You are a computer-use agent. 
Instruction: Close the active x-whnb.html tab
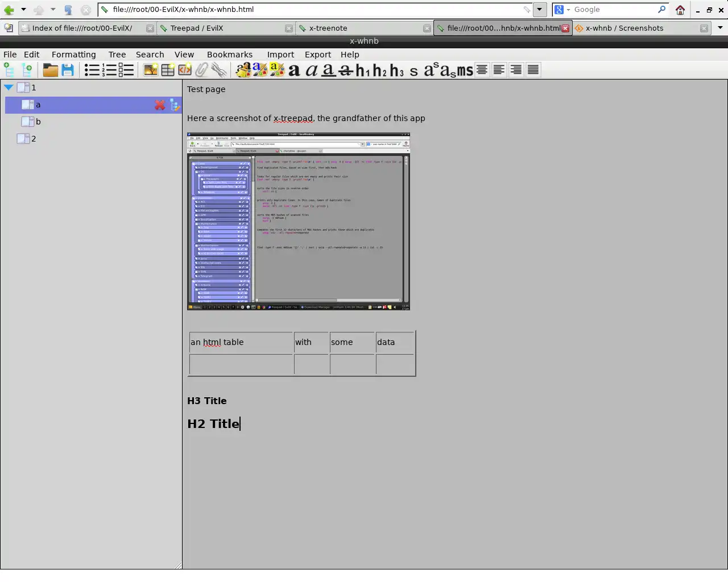pos(565,28)
